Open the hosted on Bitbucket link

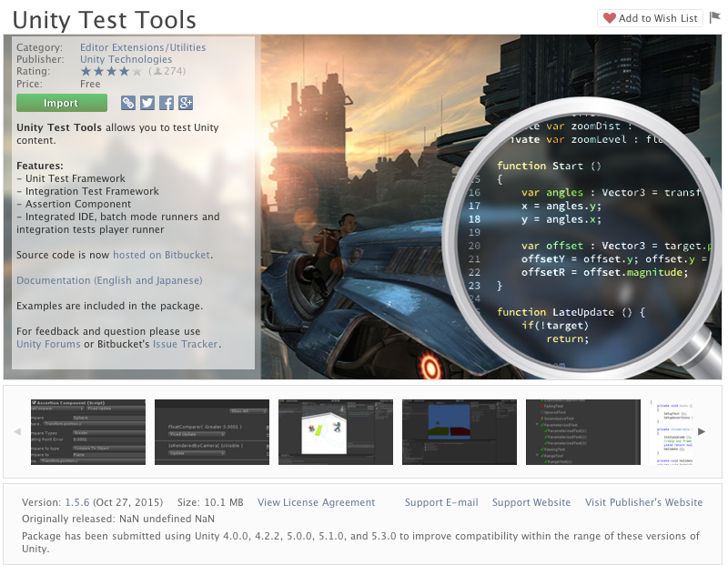(162, 255)
